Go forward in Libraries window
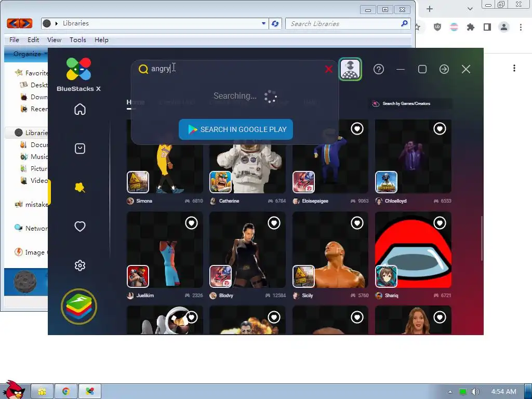Image resolution: width=532 pixels, height=399 pixels. (x=26, y=23)
